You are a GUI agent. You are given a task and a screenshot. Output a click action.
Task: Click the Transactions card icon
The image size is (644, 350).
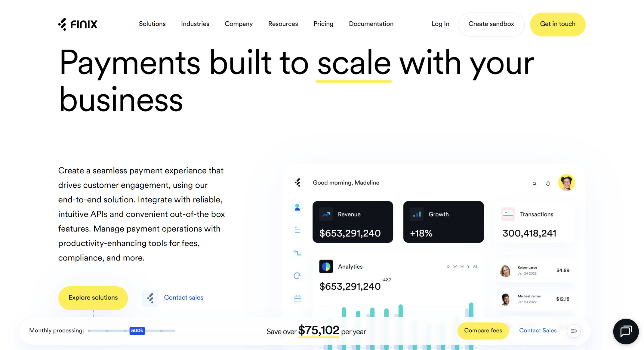(x=508, y=214)
